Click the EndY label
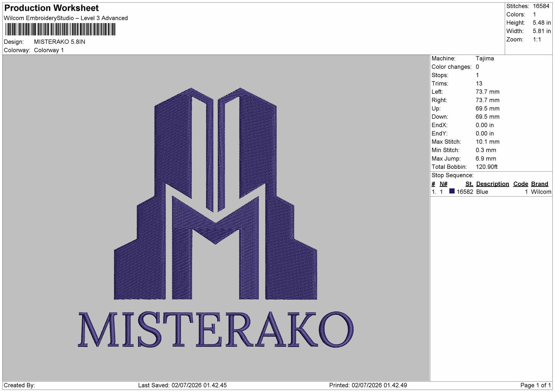 coord(439,134)
